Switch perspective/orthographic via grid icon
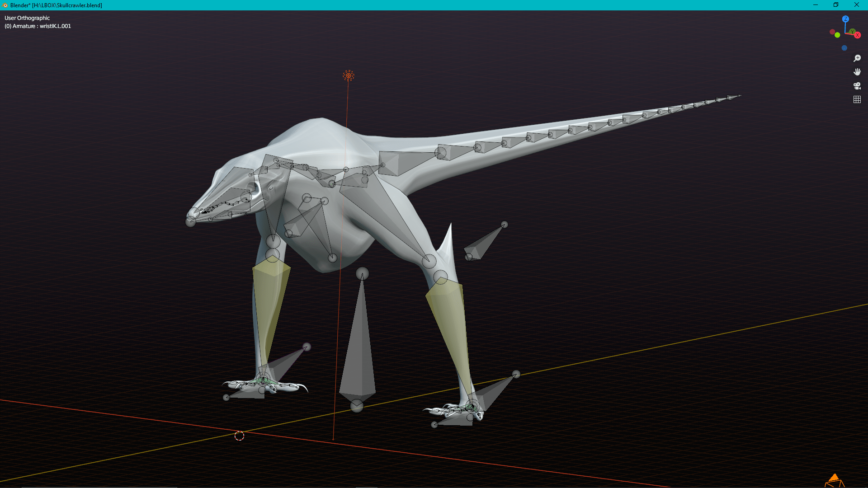The image size is (868, 488). coord(857,99)
